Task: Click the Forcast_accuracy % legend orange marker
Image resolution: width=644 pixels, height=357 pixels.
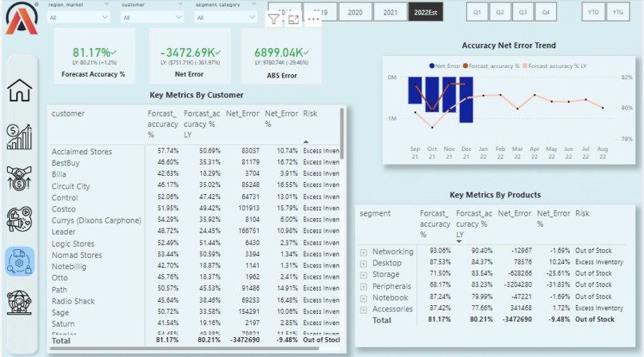Action: (465, 65)
